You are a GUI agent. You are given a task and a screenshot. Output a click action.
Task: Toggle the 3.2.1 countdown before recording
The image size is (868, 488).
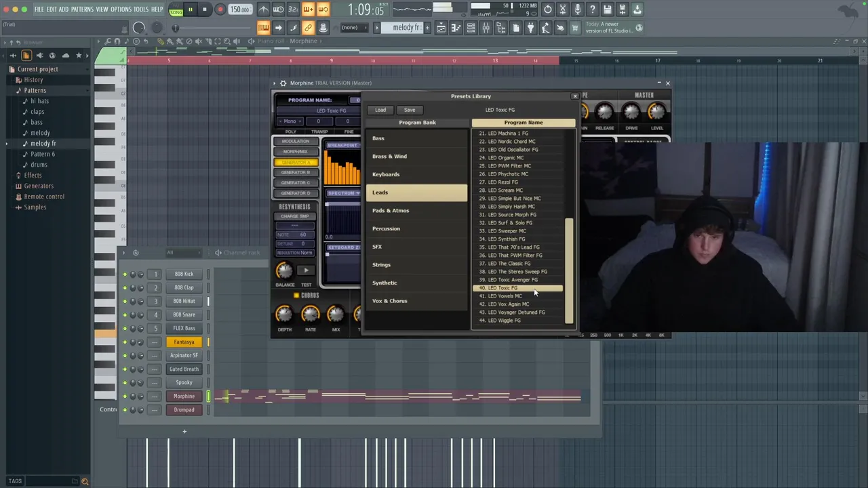(293, 9)
